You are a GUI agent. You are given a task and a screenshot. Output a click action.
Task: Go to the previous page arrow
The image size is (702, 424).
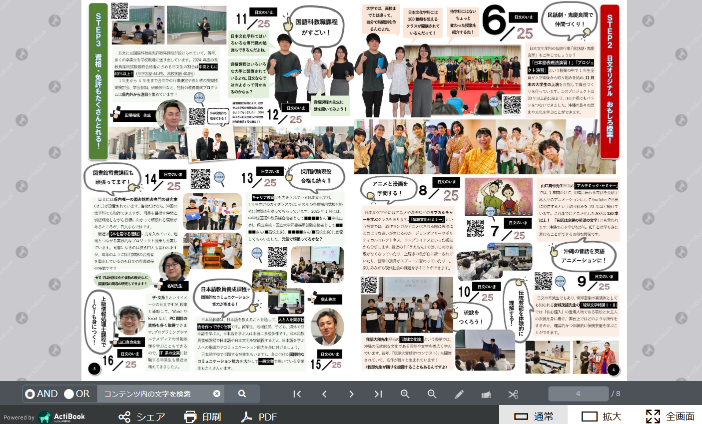point(324,394)
